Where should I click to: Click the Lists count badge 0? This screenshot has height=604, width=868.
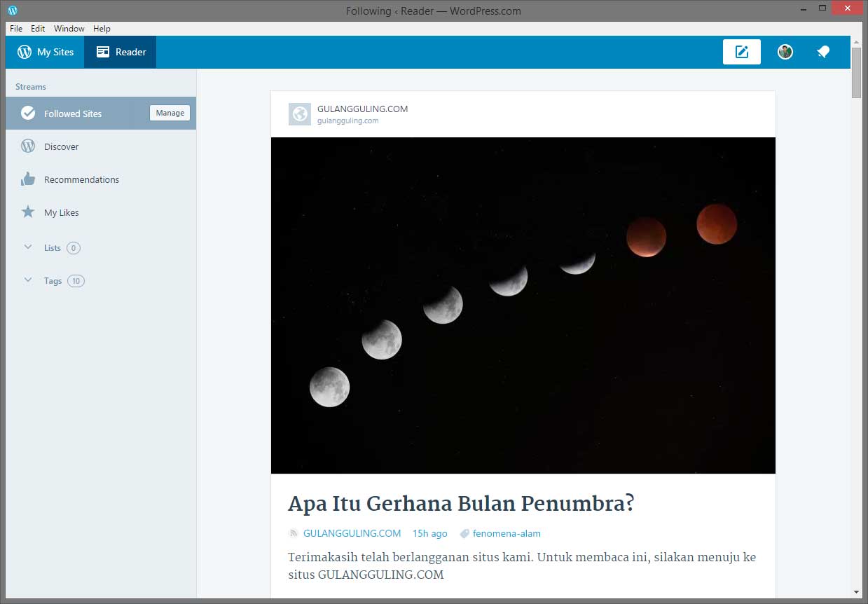(x=74, y=247)
